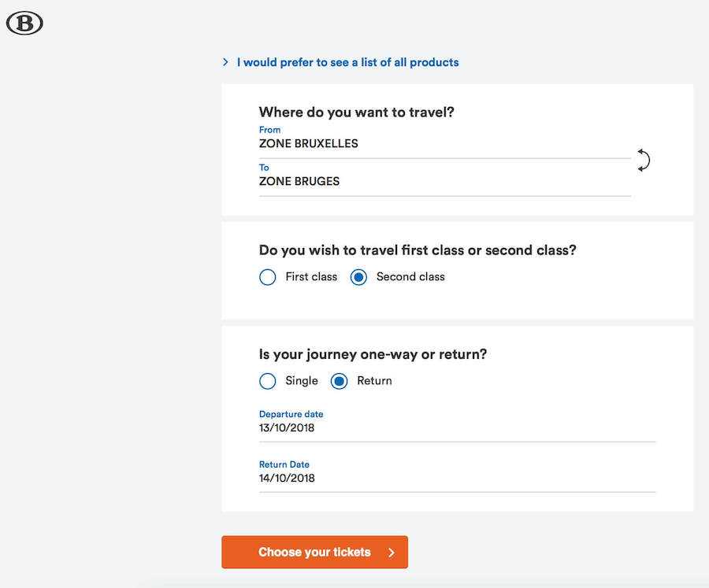Click the small blue 'From' caption
Viewport: 709px width, 588px height.
click(269, 130)
